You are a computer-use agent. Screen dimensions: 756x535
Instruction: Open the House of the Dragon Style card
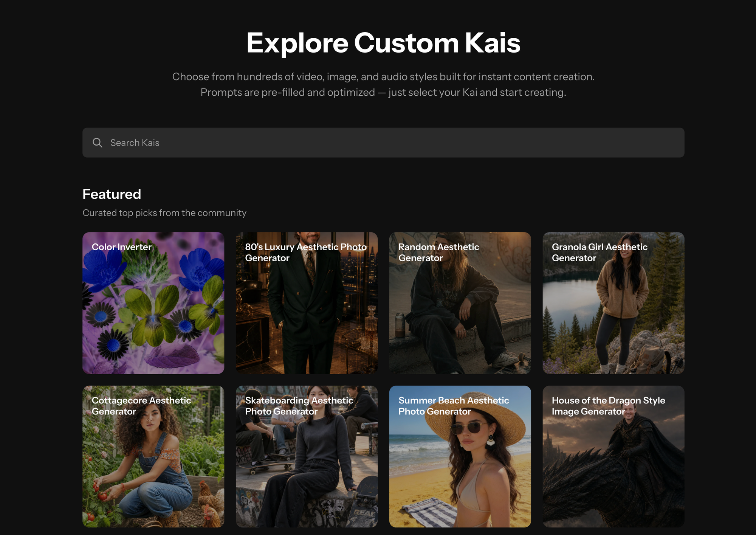(x=613, y=456)
